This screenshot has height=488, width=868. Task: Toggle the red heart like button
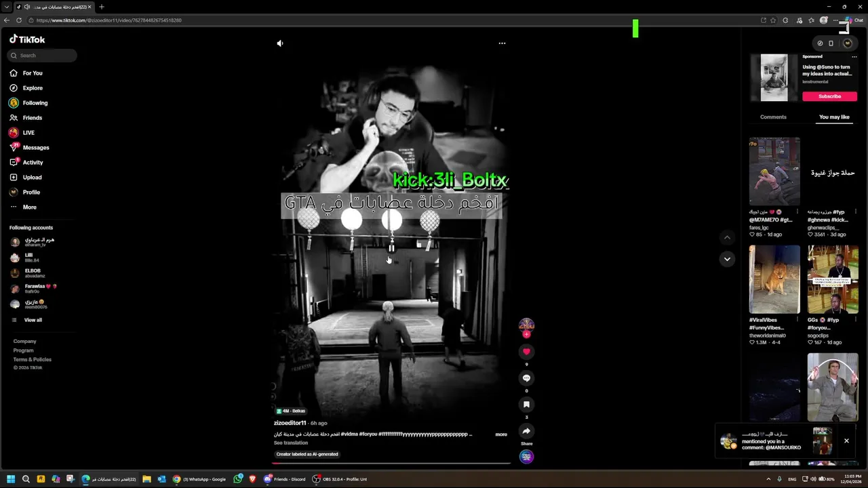point(526,351)
